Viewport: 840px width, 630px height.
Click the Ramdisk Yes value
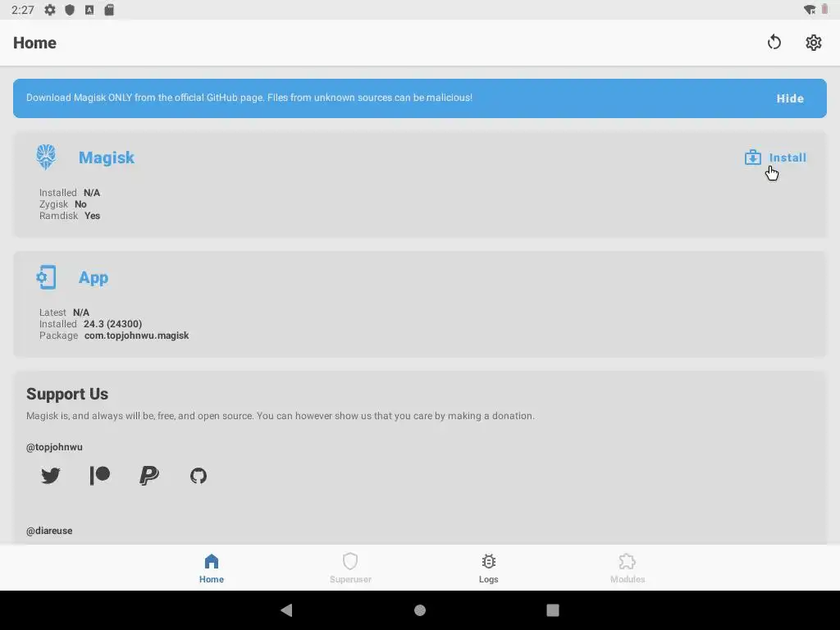click(x=92, y=216)
